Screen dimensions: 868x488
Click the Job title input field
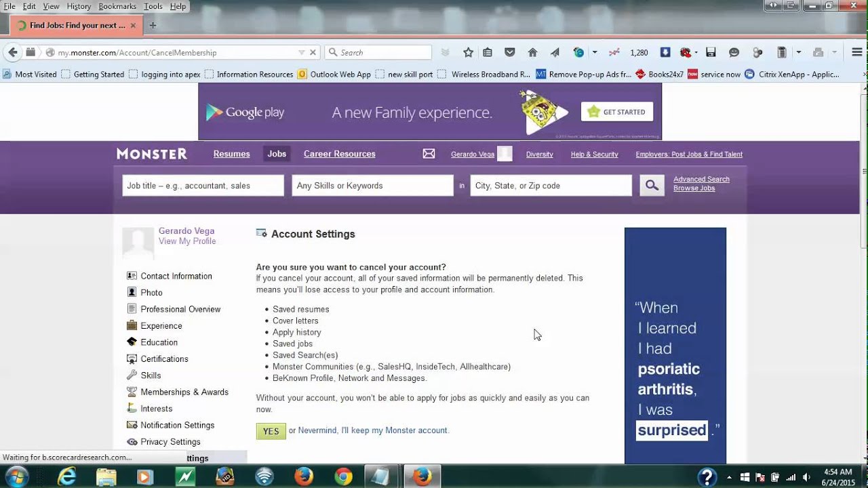point(203,186)
